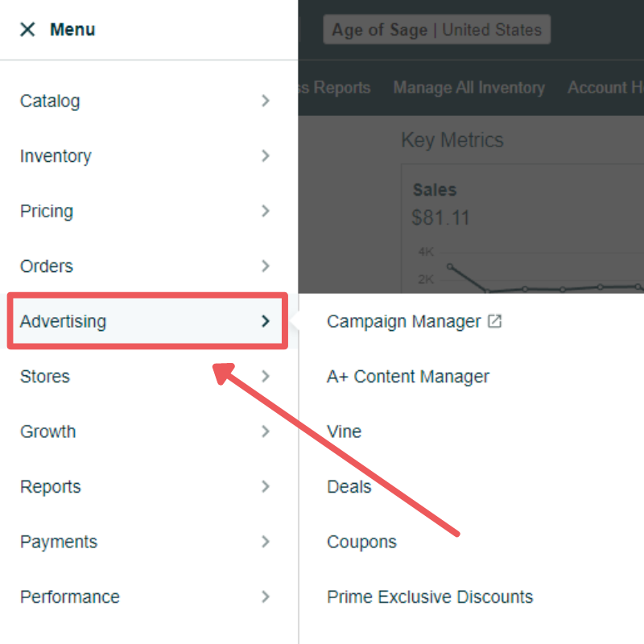Open the Vine submenu option
The height and width of the screenshot is (644, 644).
[344, 431]
